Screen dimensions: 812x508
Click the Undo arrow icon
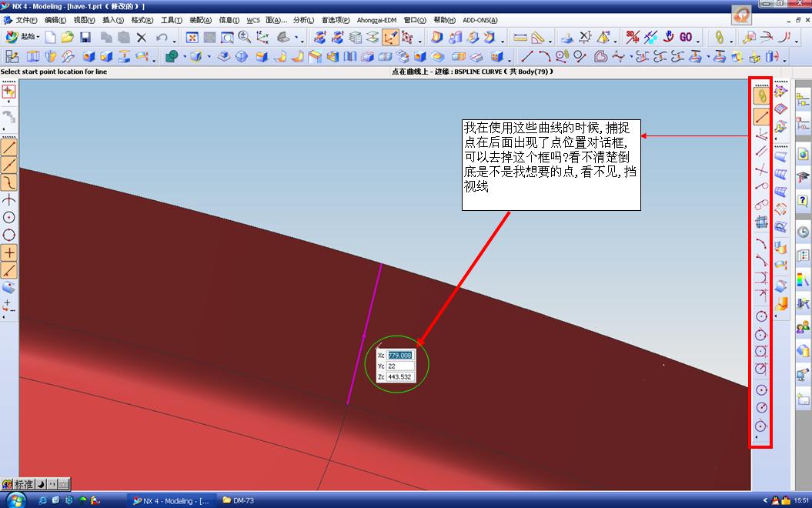click(162, 37)
